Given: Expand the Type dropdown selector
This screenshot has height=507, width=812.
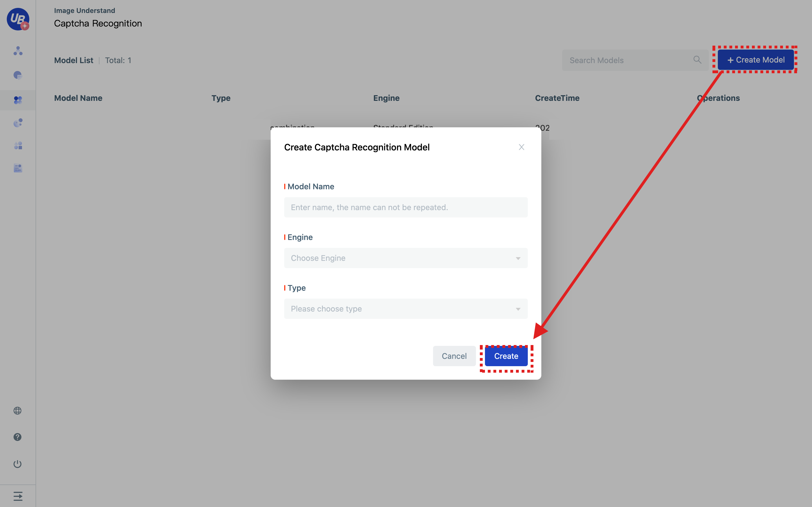Looking at the screenshot, I should point(406,308).
